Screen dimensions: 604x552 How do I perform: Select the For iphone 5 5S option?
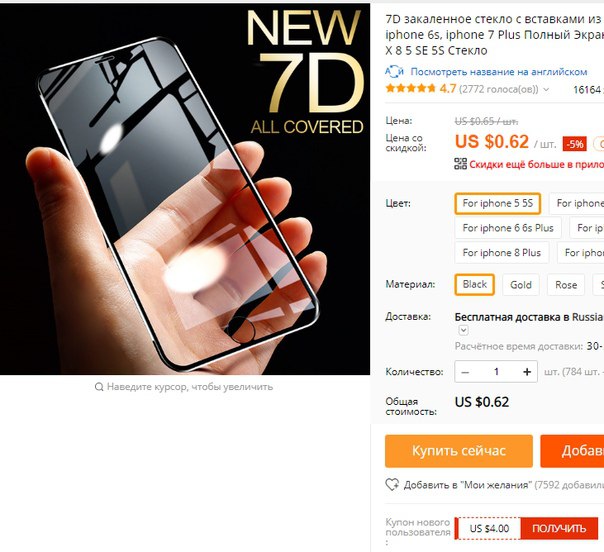[498, 203]
